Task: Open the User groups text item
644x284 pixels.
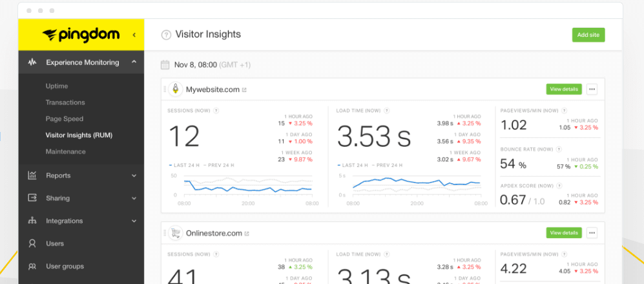Action: click(x=65, y=267)
